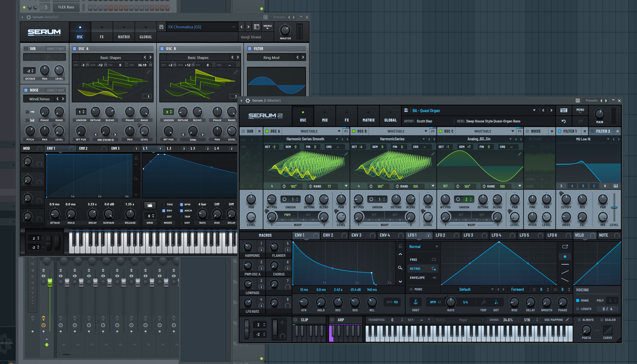Click the LFO 1 host anchor icon
Viewport: 637px width, 364px height.
point(416,302)
